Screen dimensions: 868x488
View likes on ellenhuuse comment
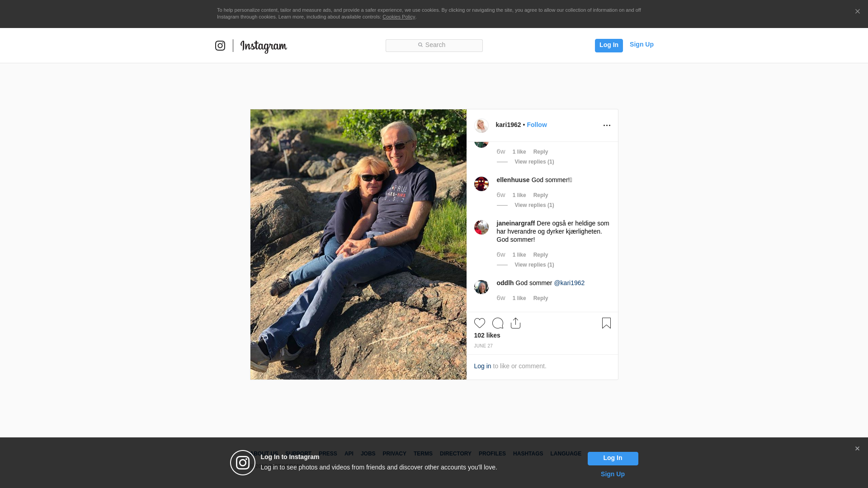click(519, 195)
